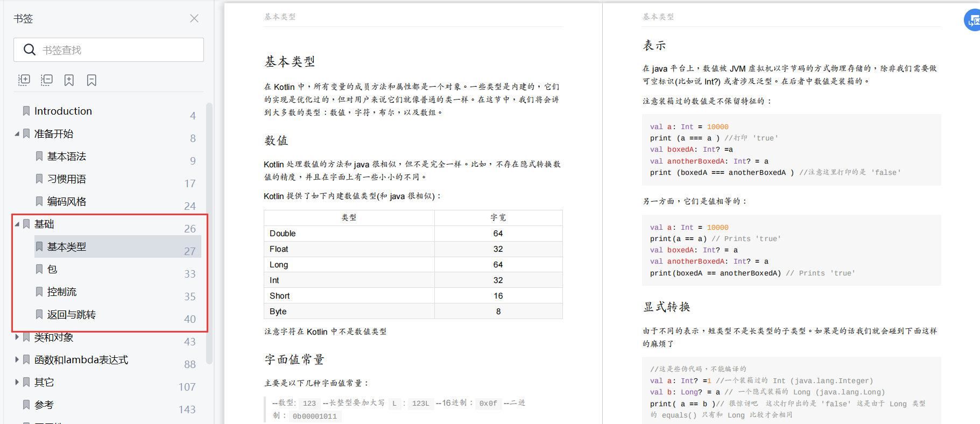
Task: Open the 类和对象 bookmark
Action: (x=54, y=337)
